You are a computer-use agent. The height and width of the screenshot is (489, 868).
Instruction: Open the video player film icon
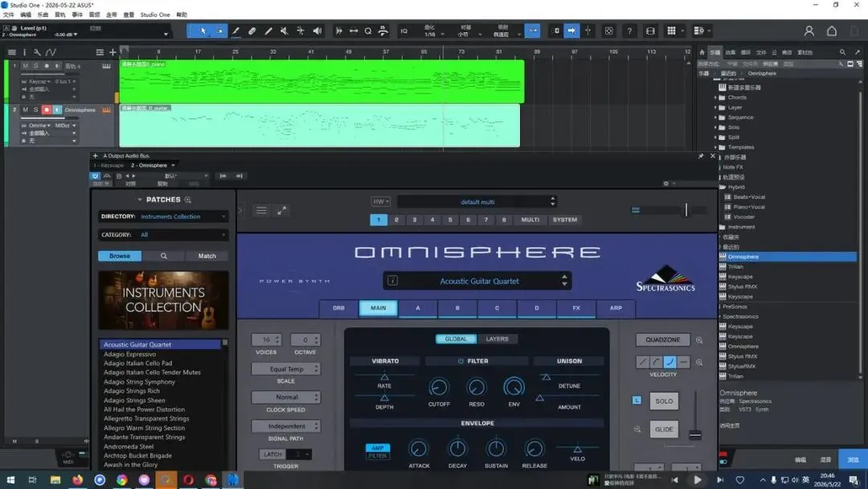(x=650, y=31)
